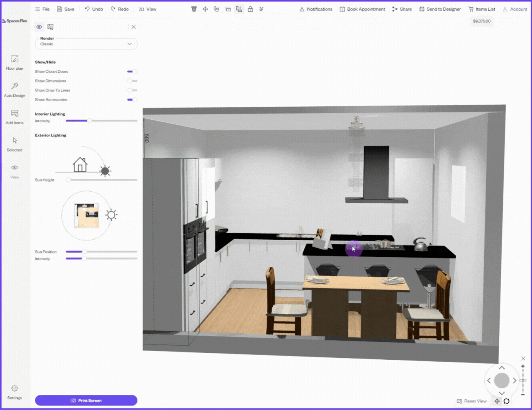Close the navigation control widget
Image resolution: width=532 pixels, height=410 pixels.
pos(523,359)
